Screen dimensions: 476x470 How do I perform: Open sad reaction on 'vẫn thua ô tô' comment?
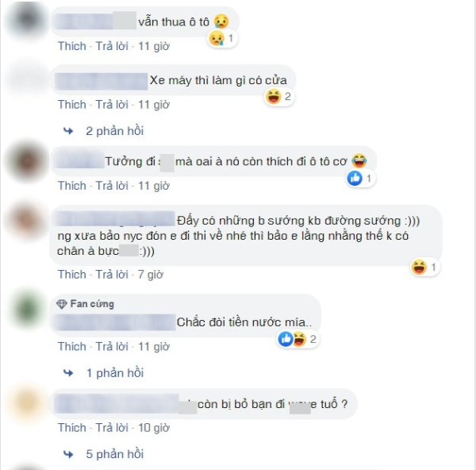[222, 38]
